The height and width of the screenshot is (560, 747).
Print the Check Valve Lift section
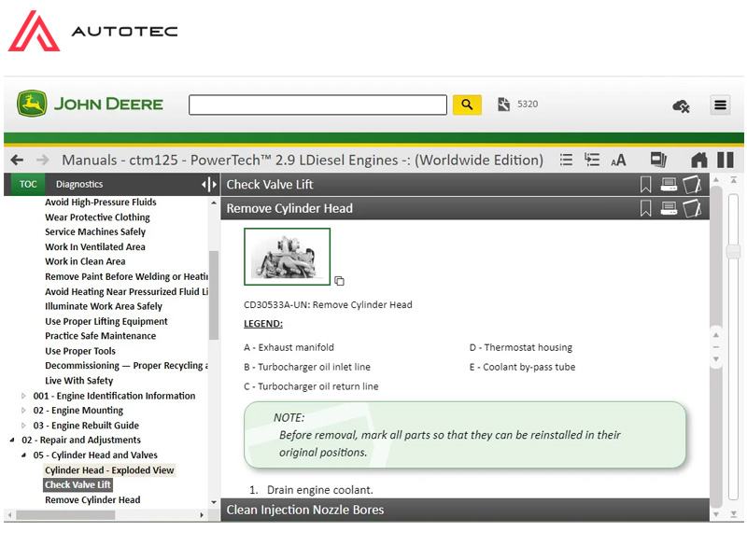[669, 184]
